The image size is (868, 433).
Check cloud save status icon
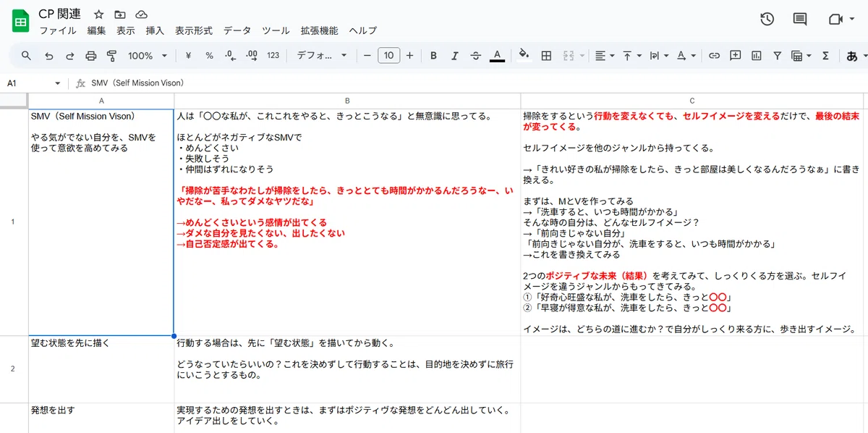point(142,14)
